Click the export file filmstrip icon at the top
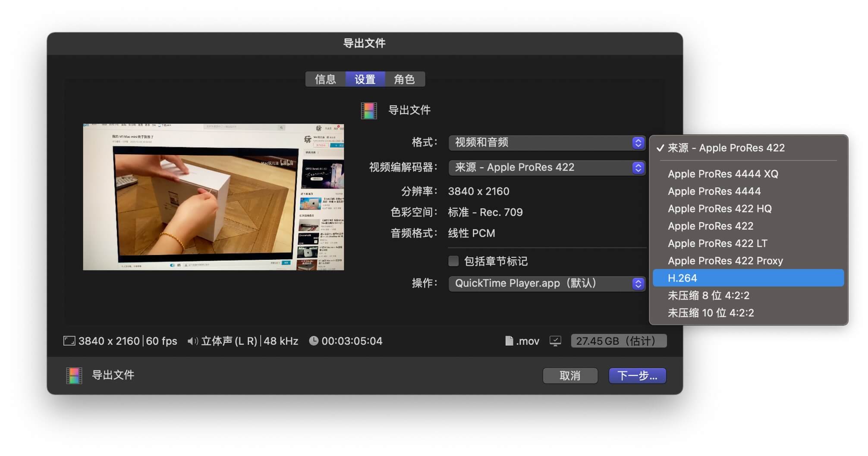 [x=369, y=110]
